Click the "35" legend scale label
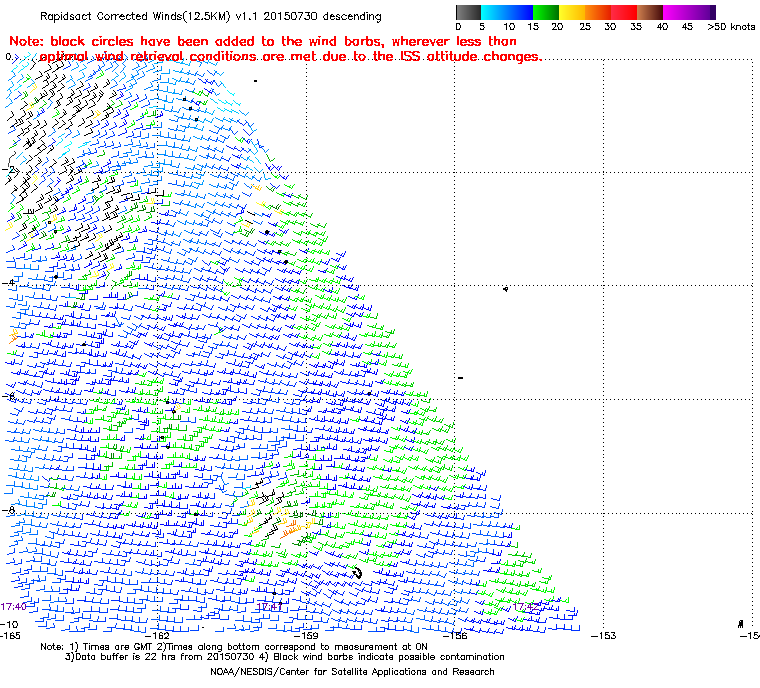Screen dimensions: 760x688 coord(636,27)
